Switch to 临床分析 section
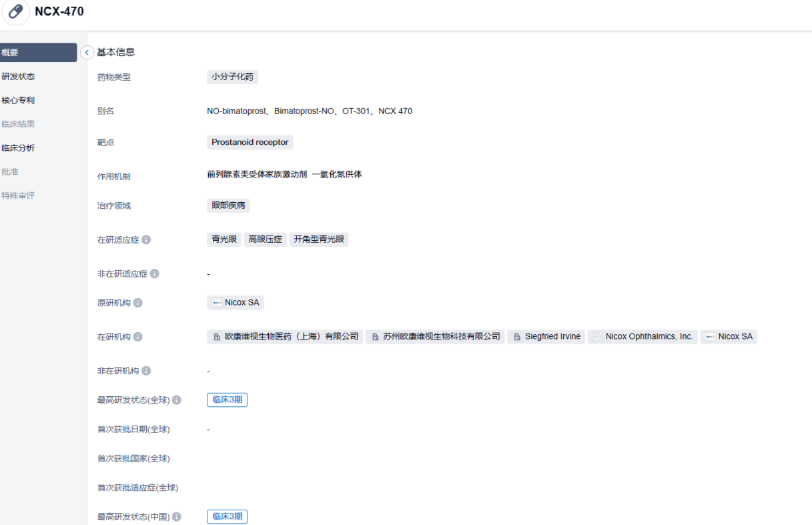Viewport: 812px width, 525px height. tap(19, 148)
